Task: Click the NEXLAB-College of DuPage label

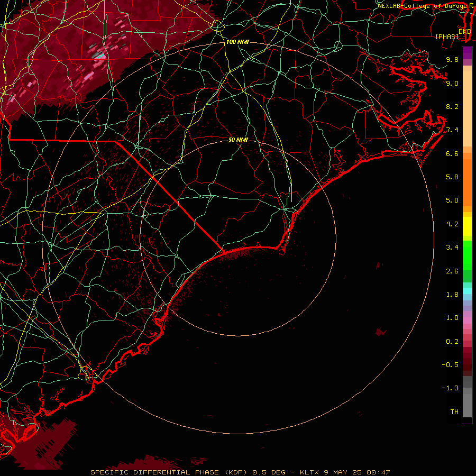Action: click(422, 6)
